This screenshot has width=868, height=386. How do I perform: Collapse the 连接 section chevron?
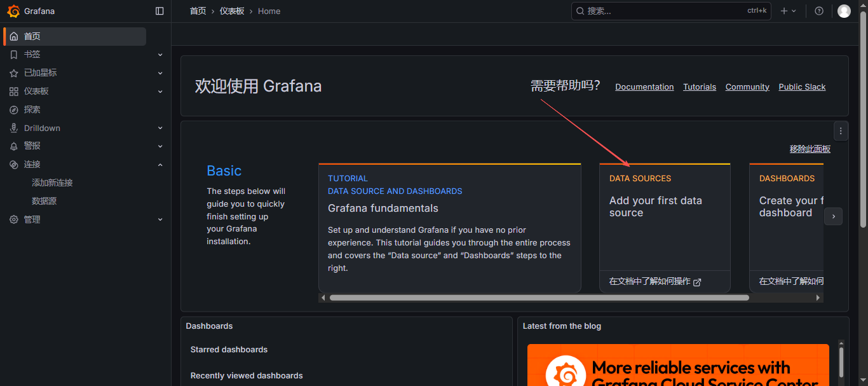(160, 165)
